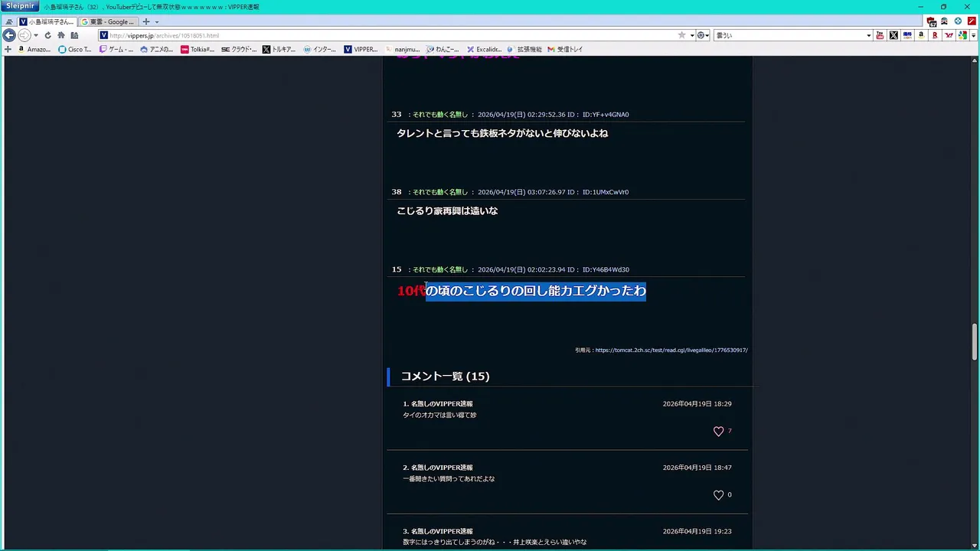Click timestamp 2026年04月19日 19:23
980x551 pixels.
coord(697,531)
